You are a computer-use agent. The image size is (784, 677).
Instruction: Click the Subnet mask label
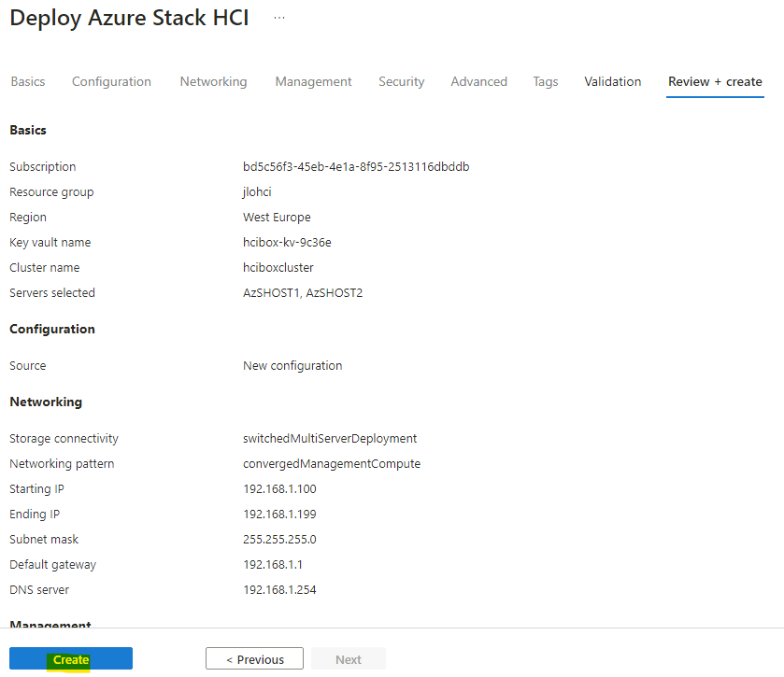(44, 540)
